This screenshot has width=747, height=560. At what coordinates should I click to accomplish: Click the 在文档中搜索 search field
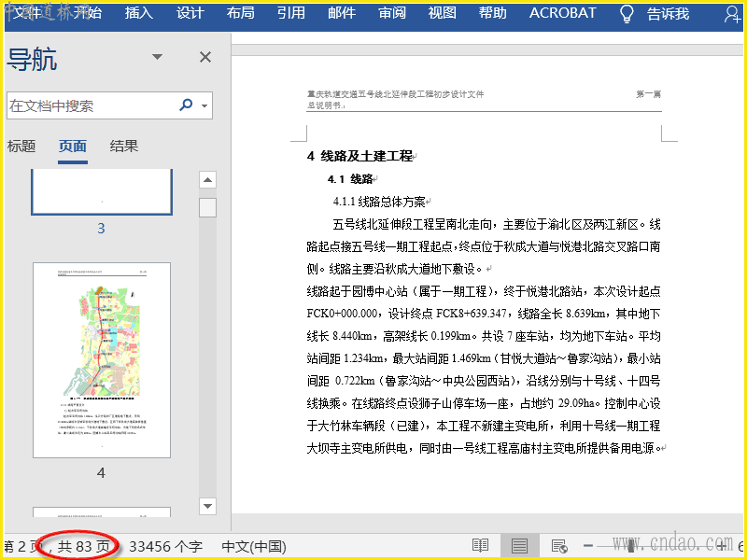tap(89, 105)
